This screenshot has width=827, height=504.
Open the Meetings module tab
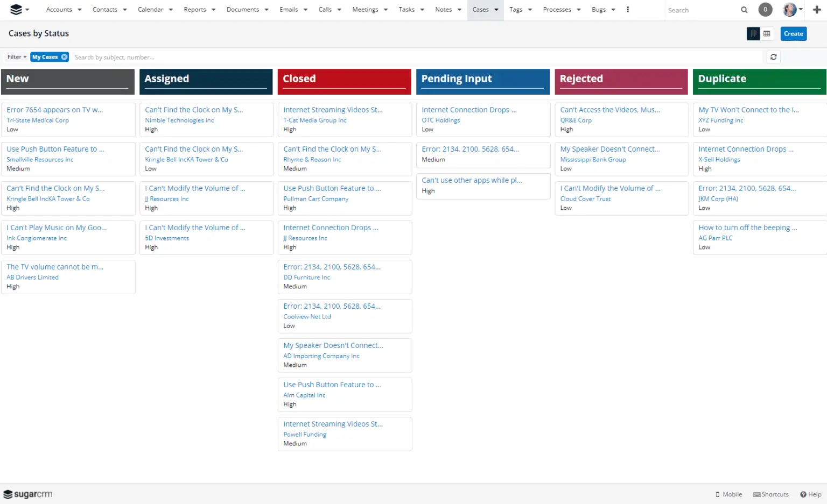click(x=365, y=10)
